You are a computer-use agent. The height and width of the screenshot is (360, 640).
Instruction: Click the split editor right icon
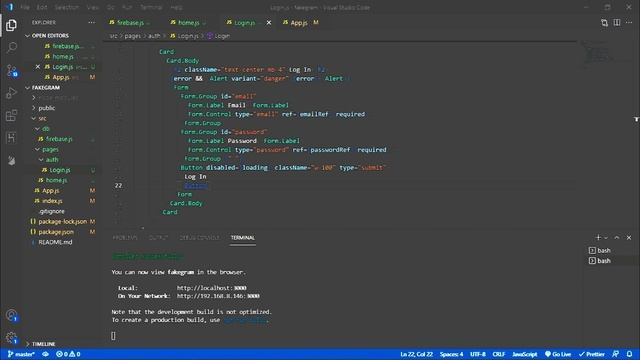(617, 22)
